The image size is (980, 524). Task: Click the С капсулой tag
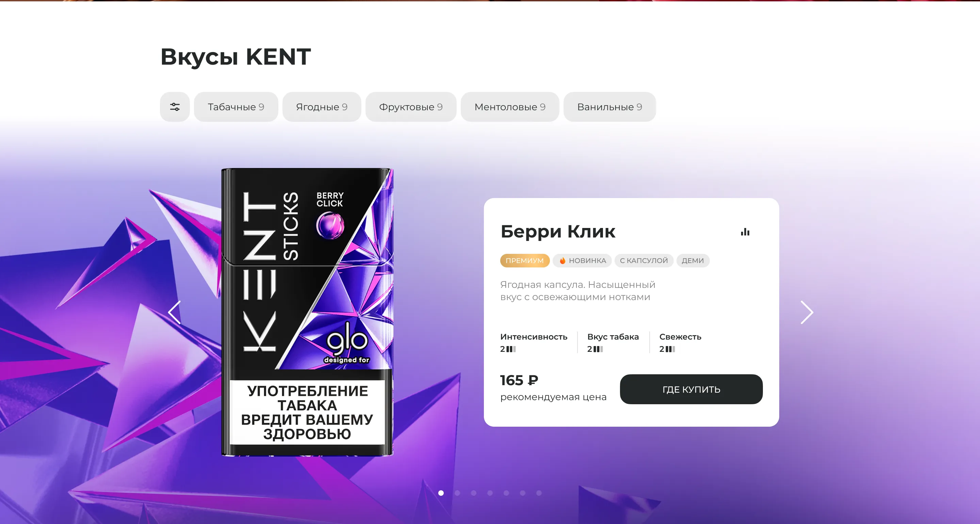click(644, 261)
